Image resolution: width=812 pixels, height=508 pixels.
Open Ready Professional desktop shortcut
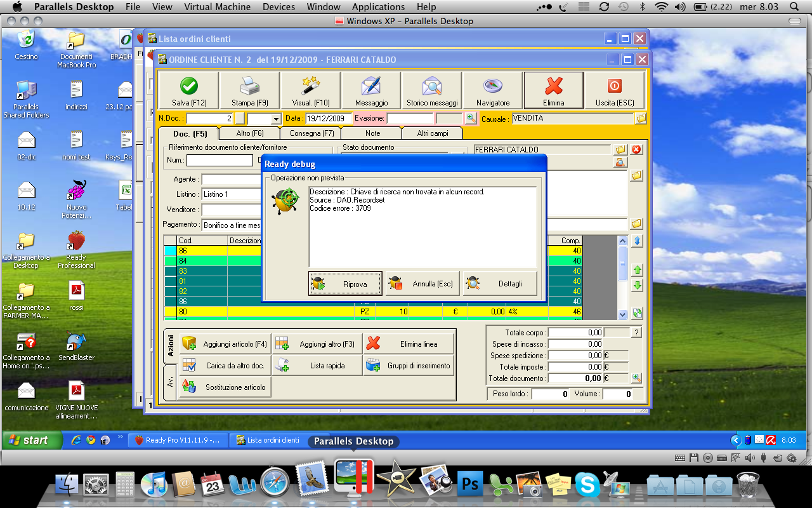click(x=76, y=250)
